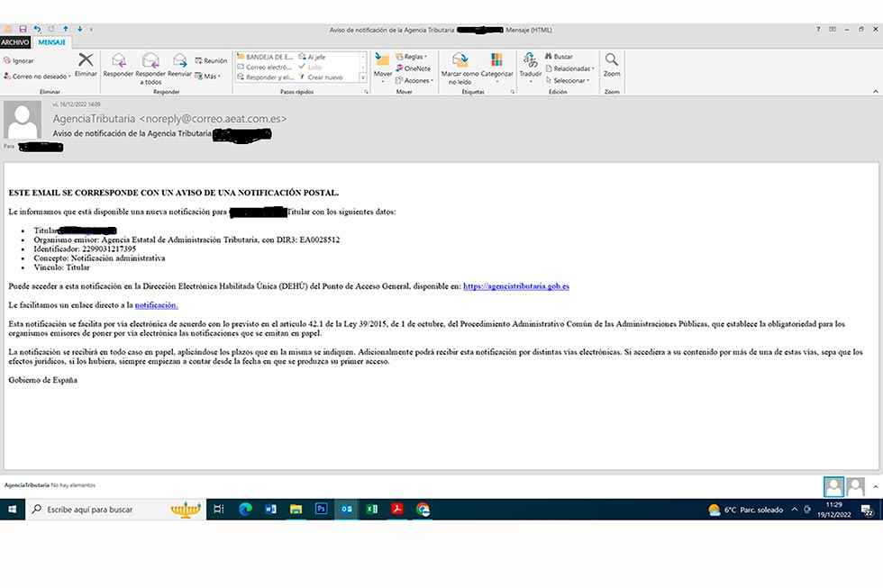883x588 pixels.
Task: Open Task View on taskbar
Action: pos(219,510)
